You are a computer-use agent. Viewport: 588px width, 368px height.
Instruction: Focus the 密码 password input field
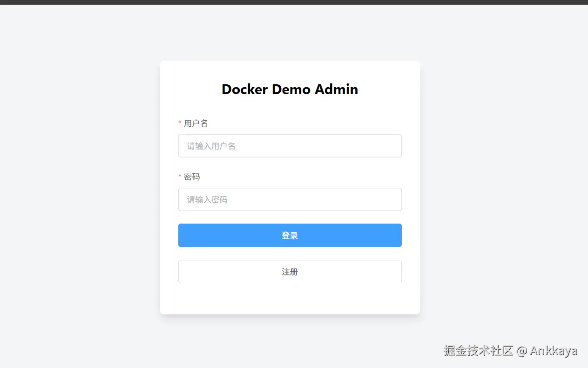tap(290, 199)
